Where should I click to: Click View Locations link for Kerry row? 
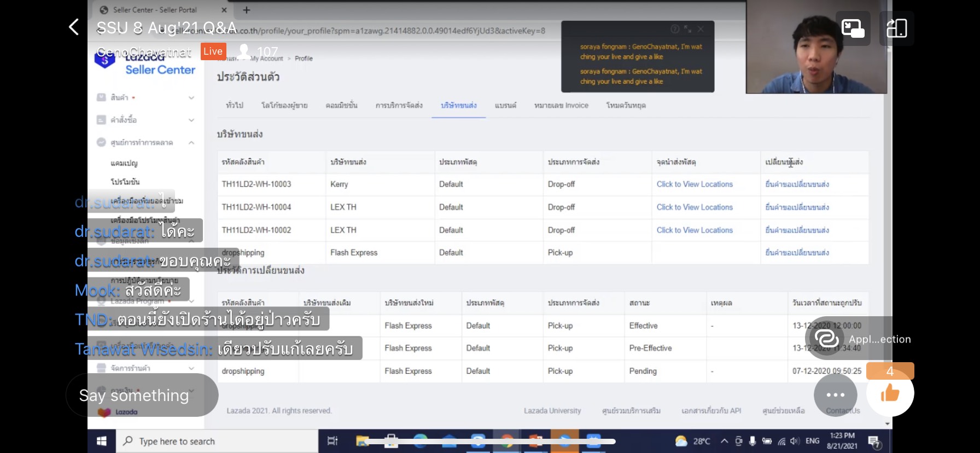695,184
